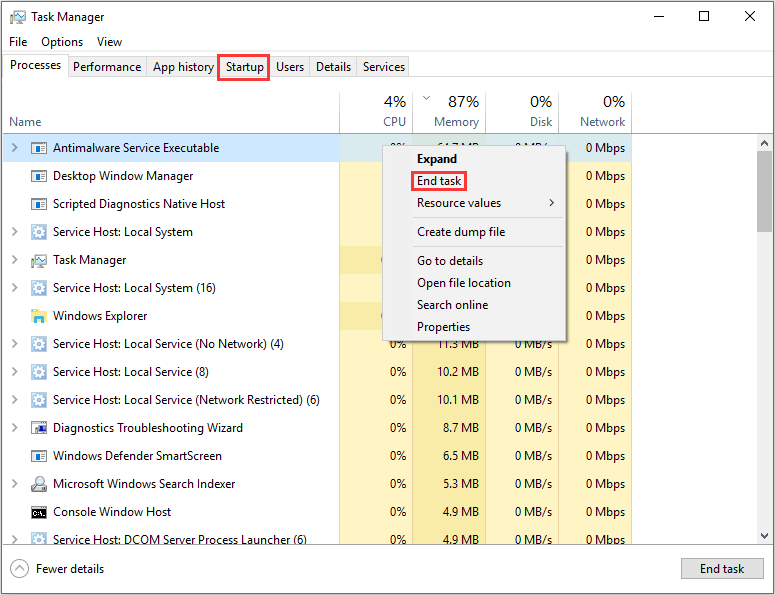Expand Service Host: Local Service (No Network) (4)

[15, 343]
